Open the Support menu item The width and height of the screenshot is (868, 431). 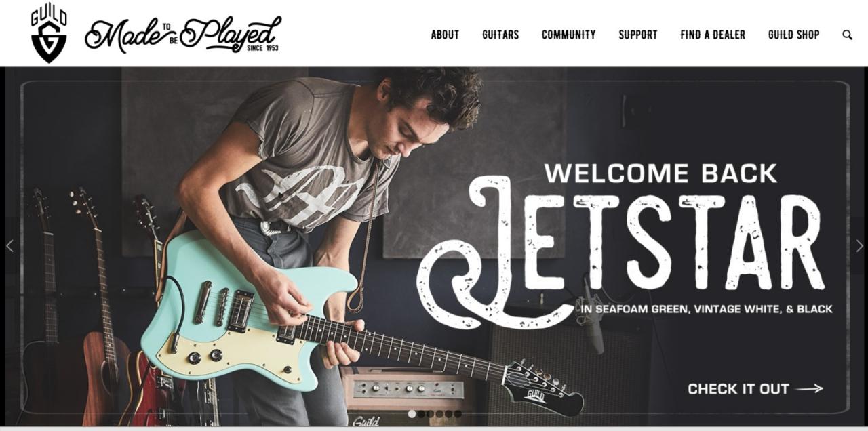click(638, 35)
